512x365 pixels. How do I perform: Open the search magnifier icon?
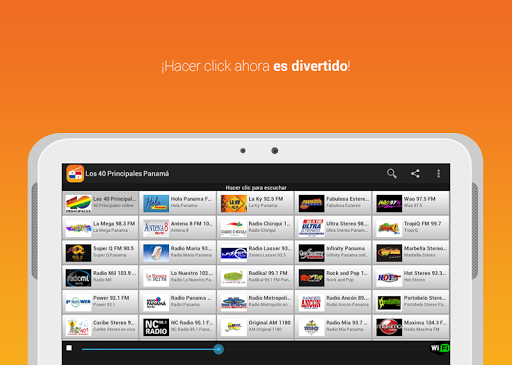coord(392,174)
